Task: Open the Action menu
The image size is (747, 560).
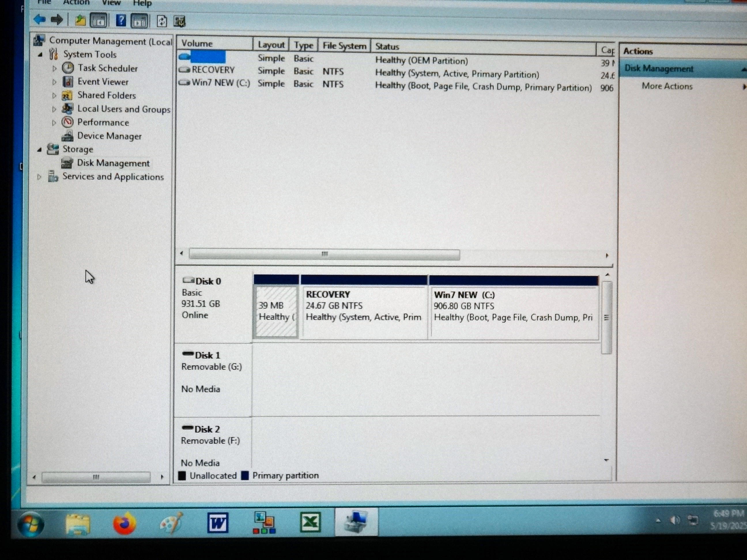Action: click(76, 3)
